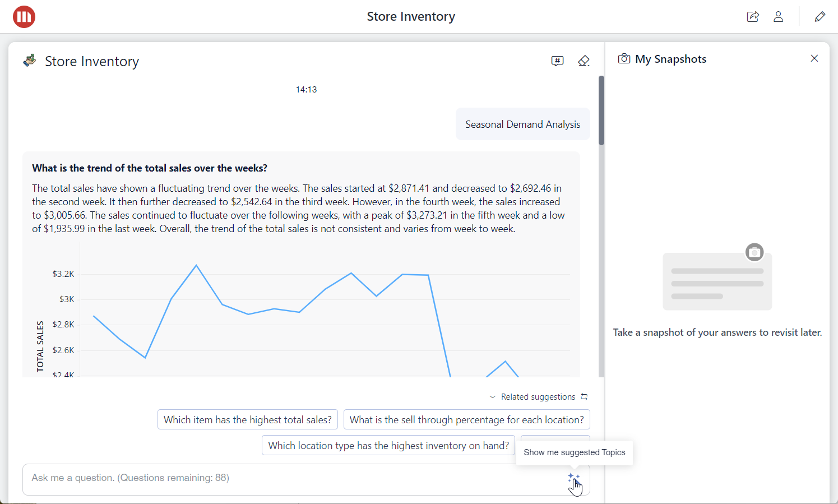Viewport: 838px width, 504px height.
Task: Click the Seasonal Demand Analysis message bubble
Action: click(x=522, y=124)
